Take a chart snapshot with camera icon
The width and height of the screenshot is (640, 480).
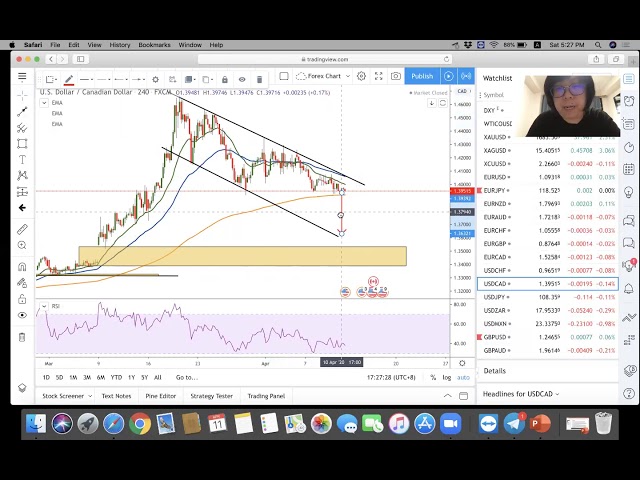(x=396, y=76)
